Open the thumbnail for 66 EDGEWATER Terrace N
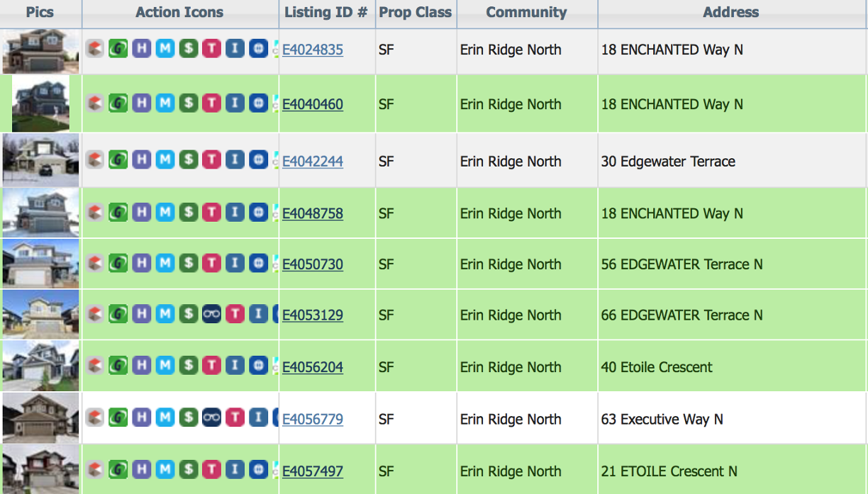868x494 pixels. coord(40,314)
